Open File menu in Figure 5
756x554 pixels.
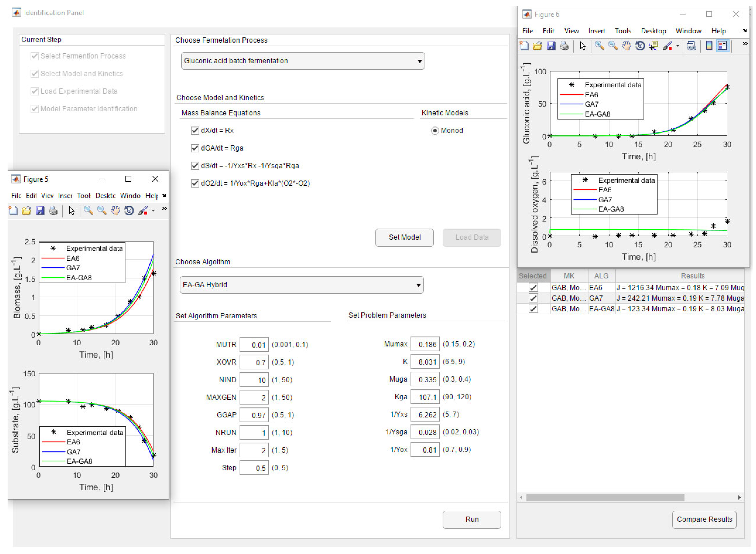[16, 195]
